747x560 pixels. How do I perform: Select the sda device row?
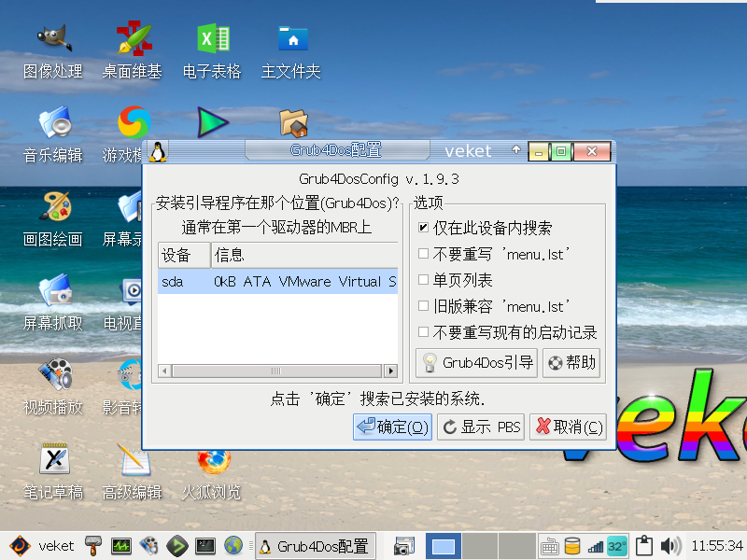coord(277,282)
